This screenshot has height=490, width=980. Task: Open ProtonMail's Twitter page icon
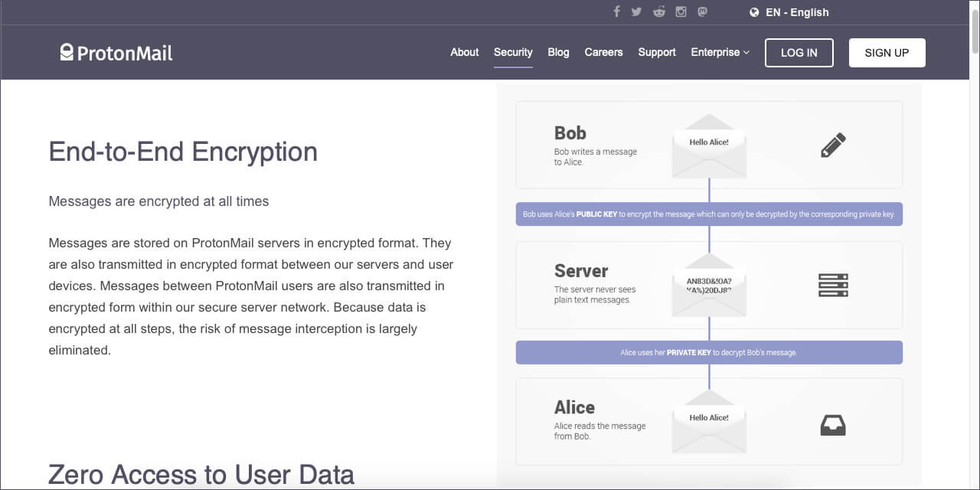coord(636,11)
